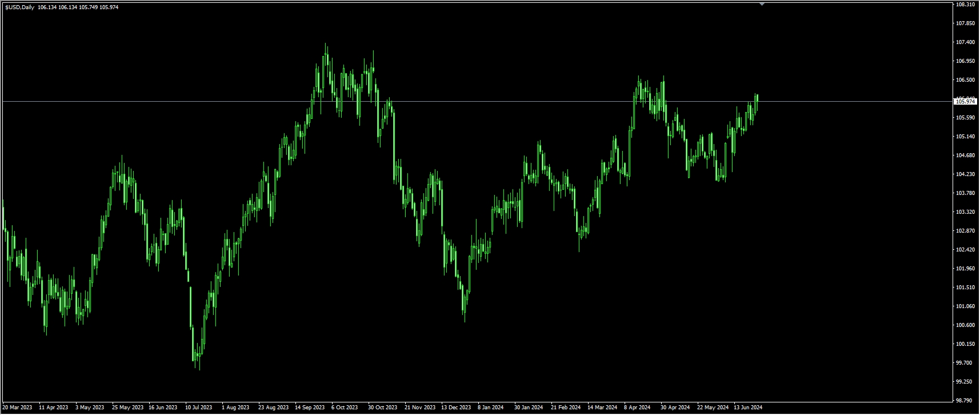
Task: Click the 102.870 price scale value
Action: pos(965,231)
